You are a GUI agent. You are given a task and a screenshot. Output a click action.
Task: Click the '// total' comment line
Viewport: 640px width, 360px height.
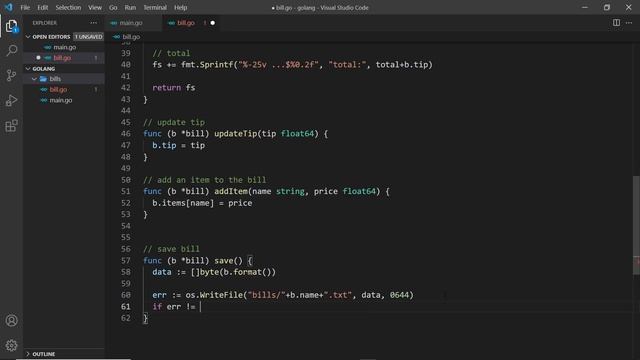coord(171,53)
